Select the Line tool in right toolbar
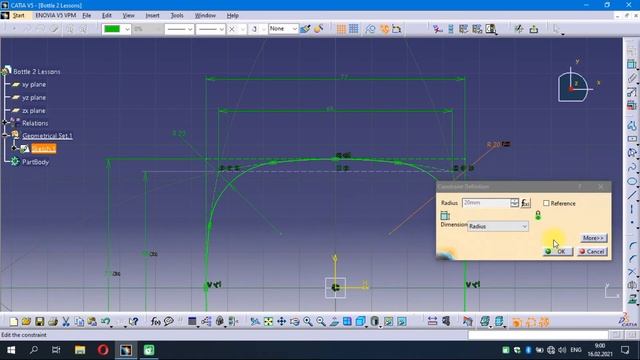Screen dimensions: 640x360 click(x=632, y=195)
